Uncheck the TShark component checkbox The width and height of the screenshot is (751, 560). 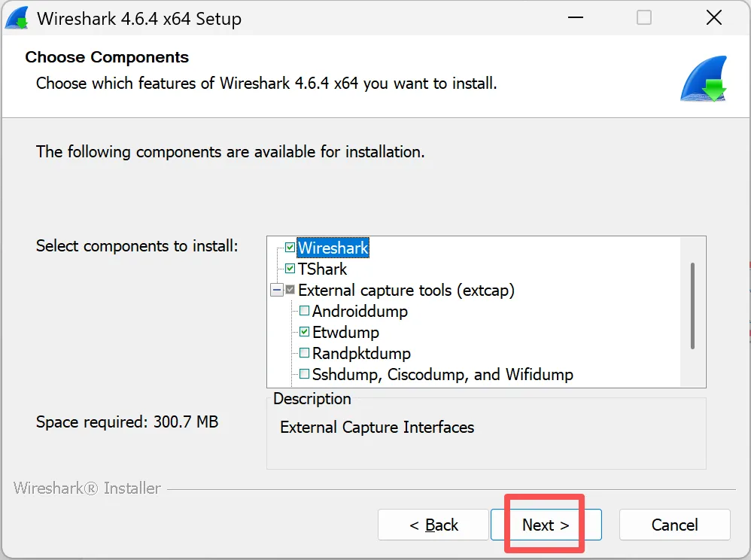(290, 269)
